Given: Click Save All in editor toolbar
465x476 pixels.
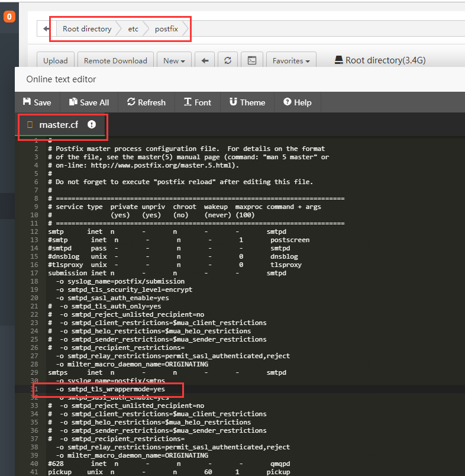Looking at the screenshot, I should (89, 102).
